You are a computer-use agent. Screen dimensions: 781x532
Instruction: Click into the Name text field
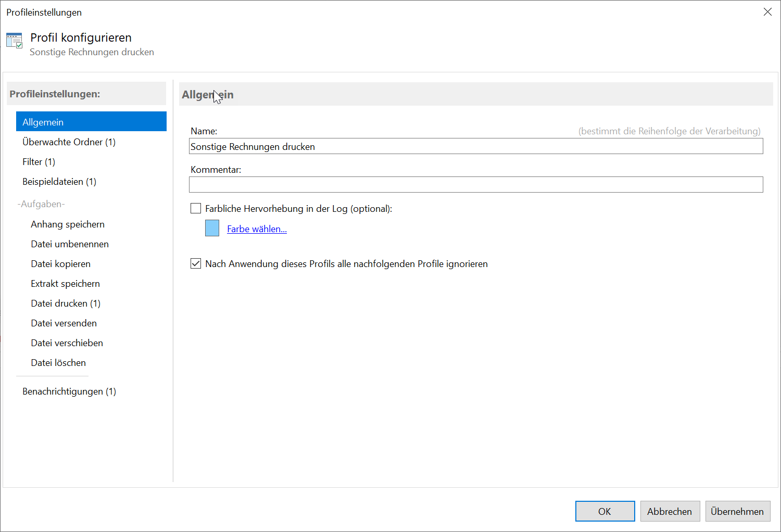click(x=476, y=146)
